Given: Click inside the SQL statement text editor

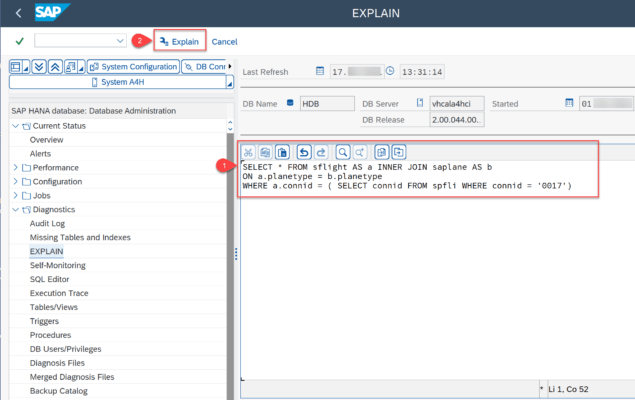Looking at the screenshot, I should tap(430, 260).
